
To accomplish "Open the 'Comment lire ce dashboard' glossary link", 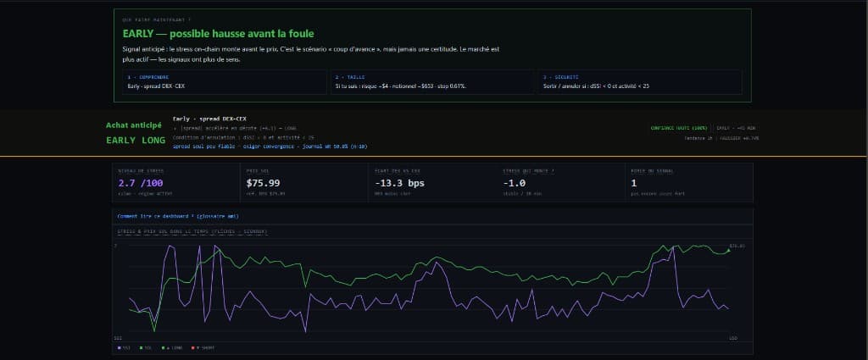I will [178, 216].
